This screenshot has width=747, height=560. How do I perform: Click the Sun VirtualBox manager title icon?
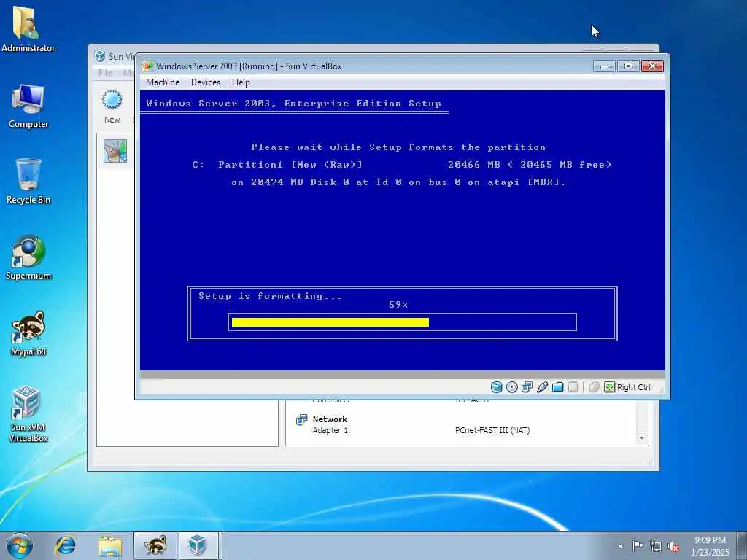[99, 56]
